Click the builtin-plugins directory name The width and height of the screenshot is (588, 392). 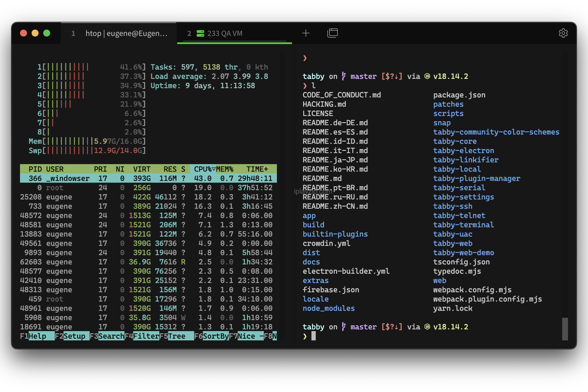(335, 234)
